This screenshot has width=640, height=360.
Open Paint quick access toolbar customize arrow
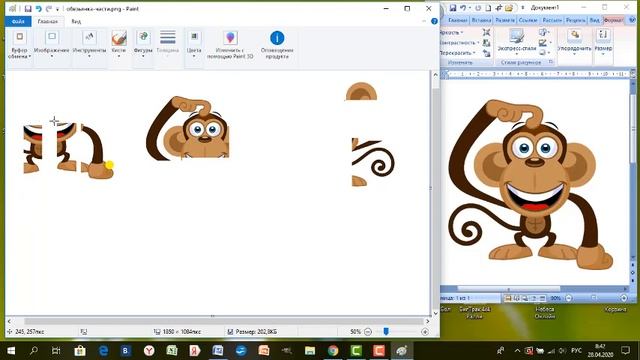pos(58,9)
